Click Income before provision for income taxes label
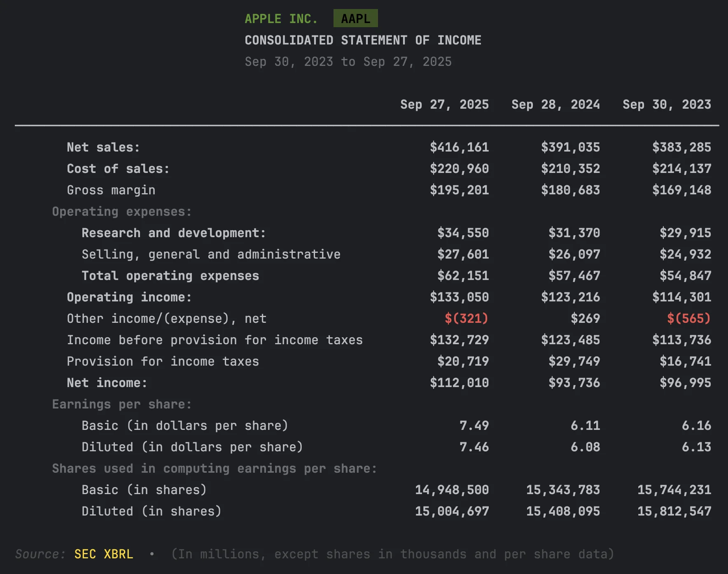Viewport: 728px width, 574px height. pos(215,340)
